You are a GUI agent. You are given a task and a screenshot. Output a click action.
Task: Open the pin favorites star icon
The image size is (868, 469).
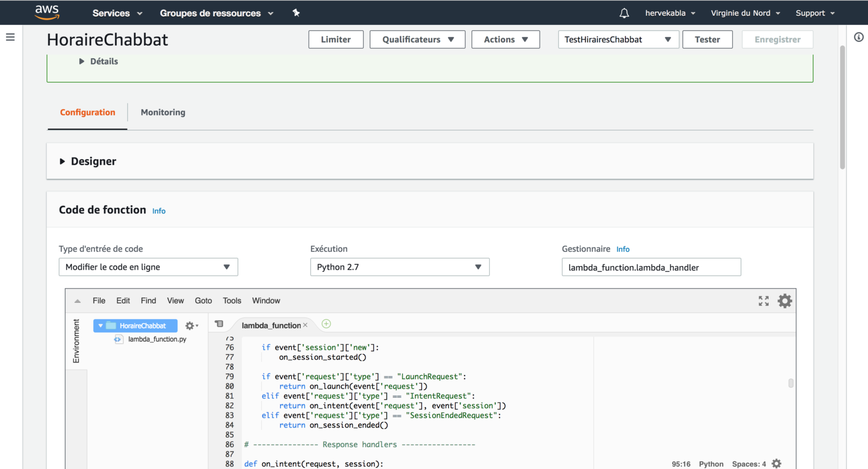click(296, 12)
